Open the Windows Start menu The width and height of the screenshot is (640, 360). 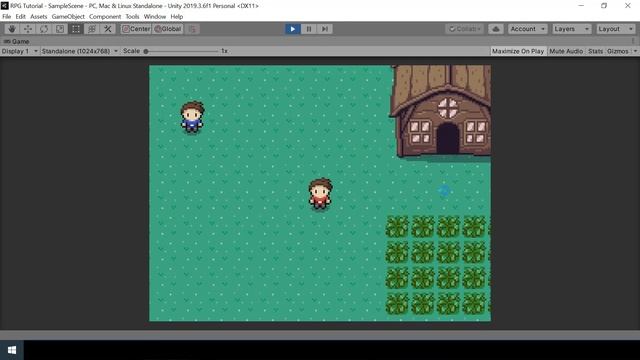(12, 350)
